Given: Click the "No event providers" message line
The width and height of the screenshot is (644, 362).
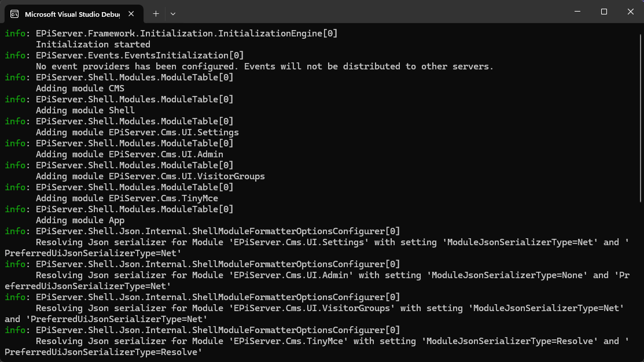Looking at the screenshot, I should click(264, 67).
